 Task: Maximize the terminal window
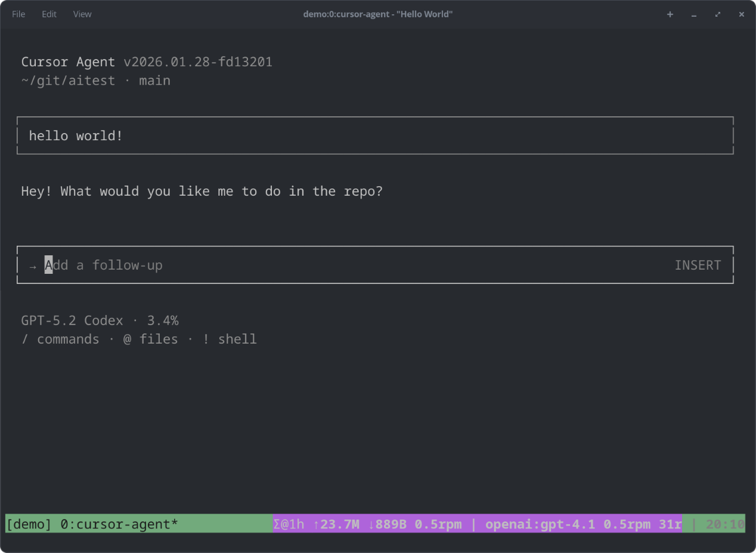click(x=718, y=14)
